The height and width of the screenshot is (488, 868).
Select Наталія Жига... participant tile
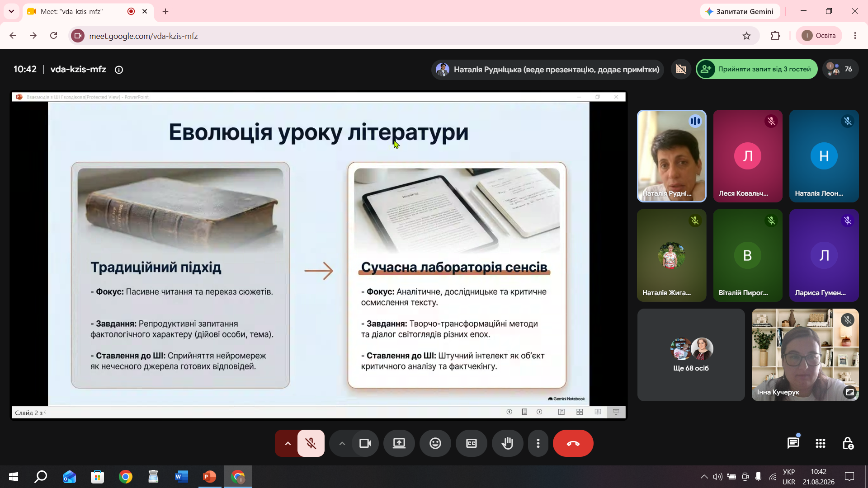click(x=672, y=255)
